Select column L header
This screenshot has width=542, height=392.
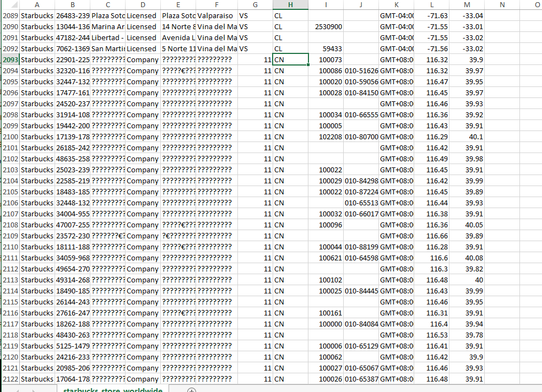click(x=431, y=4)
